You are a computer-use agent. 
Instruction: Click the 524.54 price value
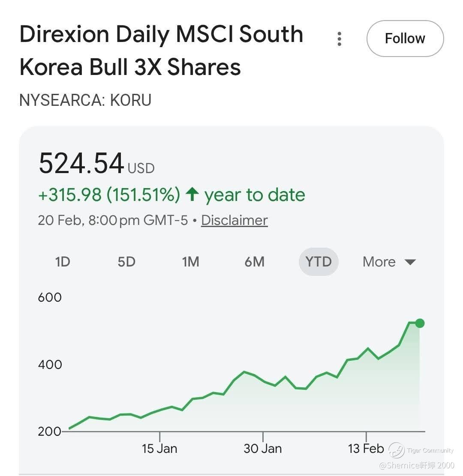click(x=81, y=164)
